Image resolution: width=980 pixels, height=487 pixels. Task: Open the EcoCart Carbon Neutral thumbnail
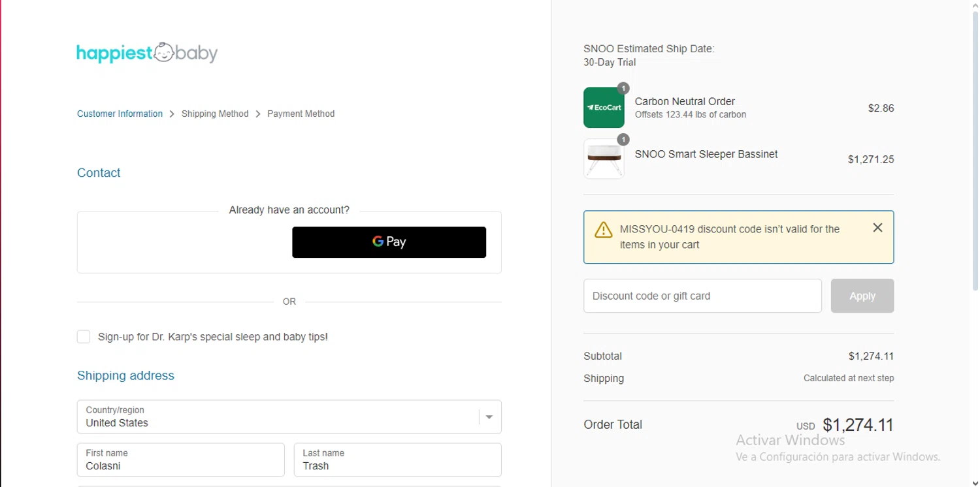pos(604,108)
